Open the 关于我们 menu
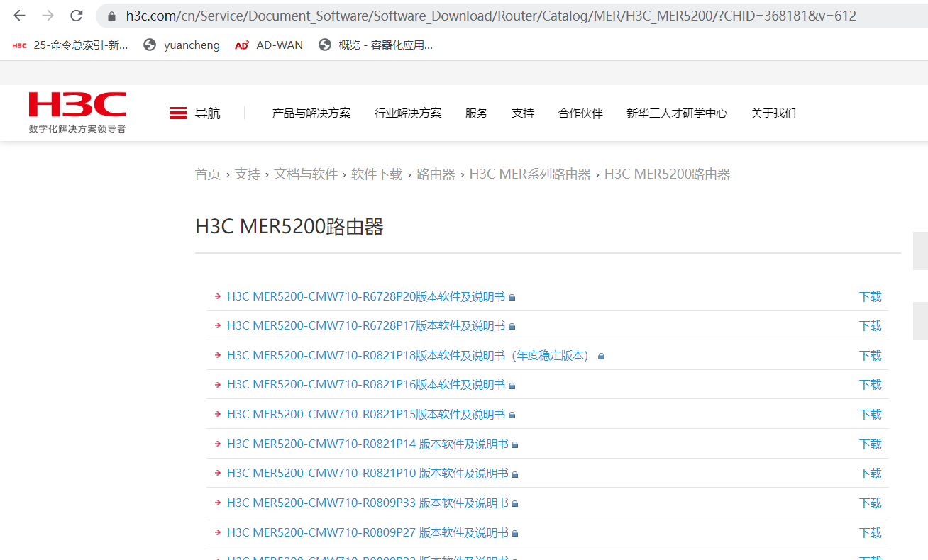This screenshot has width=928, height=560. coord(773,113)
